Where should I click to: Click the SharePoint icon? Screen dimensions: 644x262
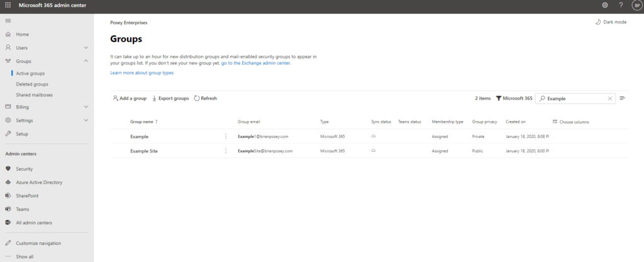pos(8,195)
